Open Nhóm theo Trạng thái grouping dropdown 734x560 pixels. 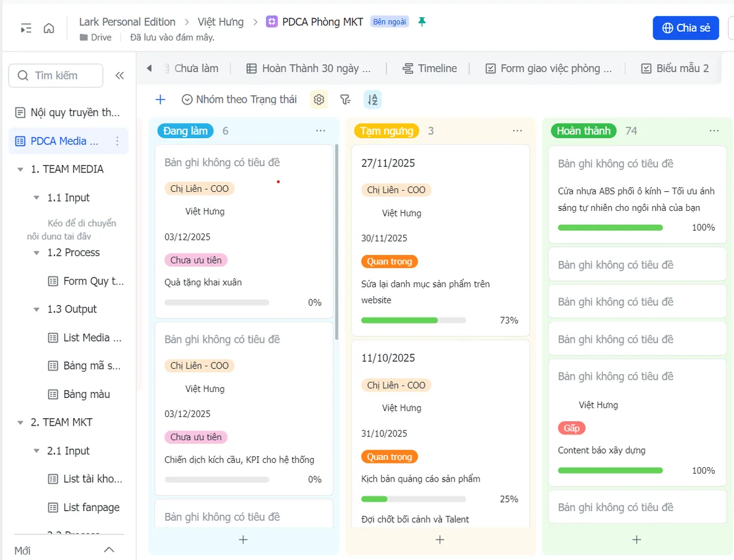pyautogui.click(x=239, y=100)
